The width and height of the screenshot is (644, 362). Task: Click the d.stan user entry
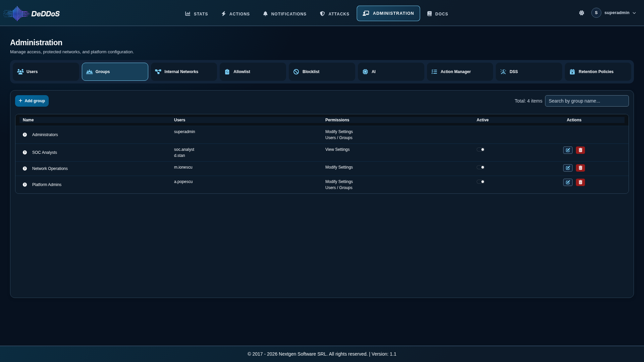pyautogui.click(x=179, y=156)
